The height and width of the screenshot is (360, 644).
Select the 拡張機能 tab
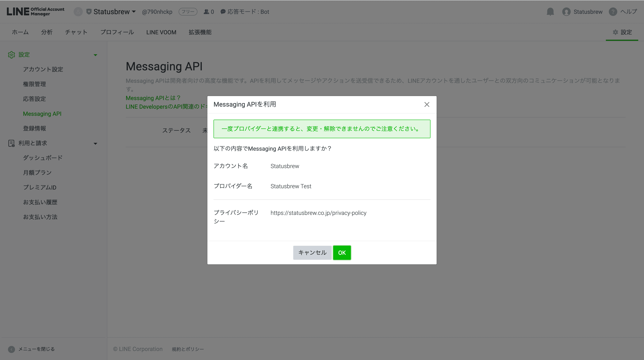[200, 32]
